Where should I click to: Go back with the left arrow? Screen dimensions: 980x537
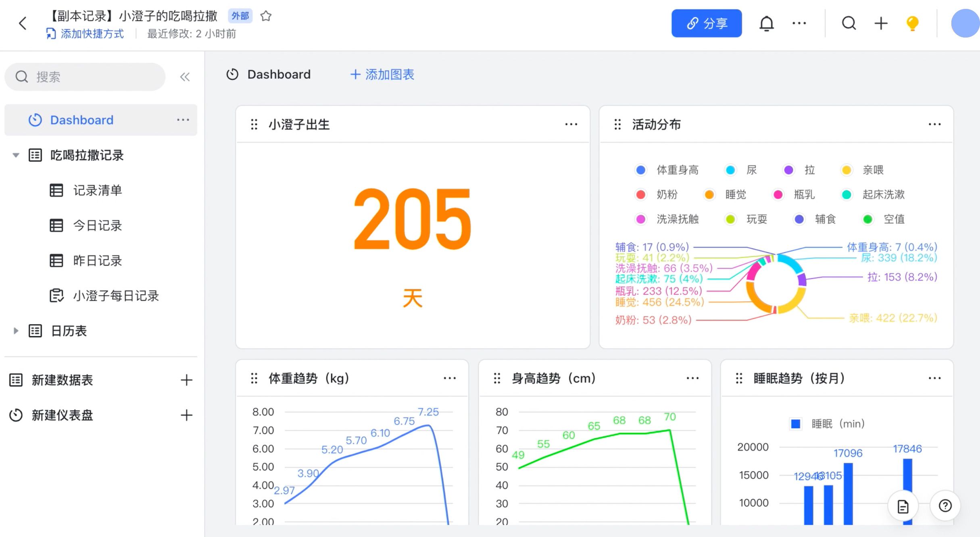(23, 23)
